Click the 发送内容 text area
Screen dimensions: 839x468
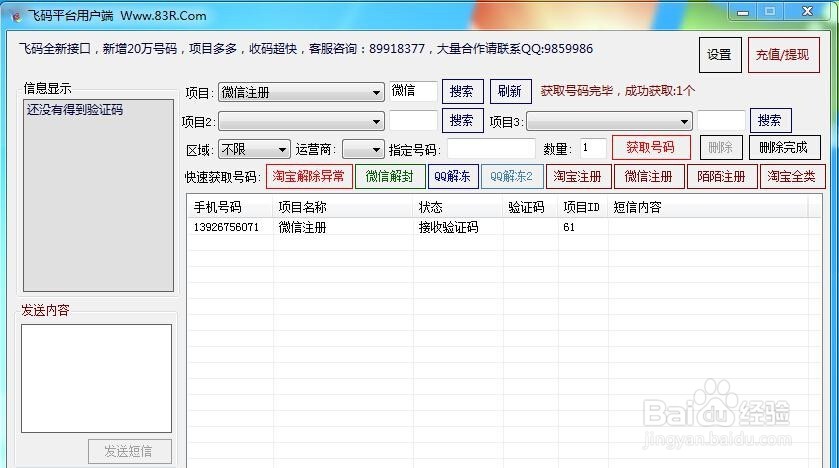(x=96, y=378)
